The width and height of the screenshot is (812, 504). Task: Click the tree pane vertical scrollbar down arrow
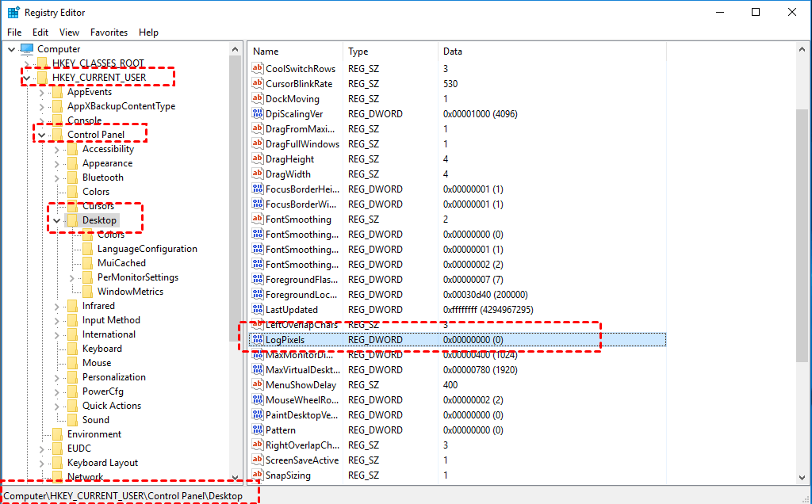click(235, 477)
